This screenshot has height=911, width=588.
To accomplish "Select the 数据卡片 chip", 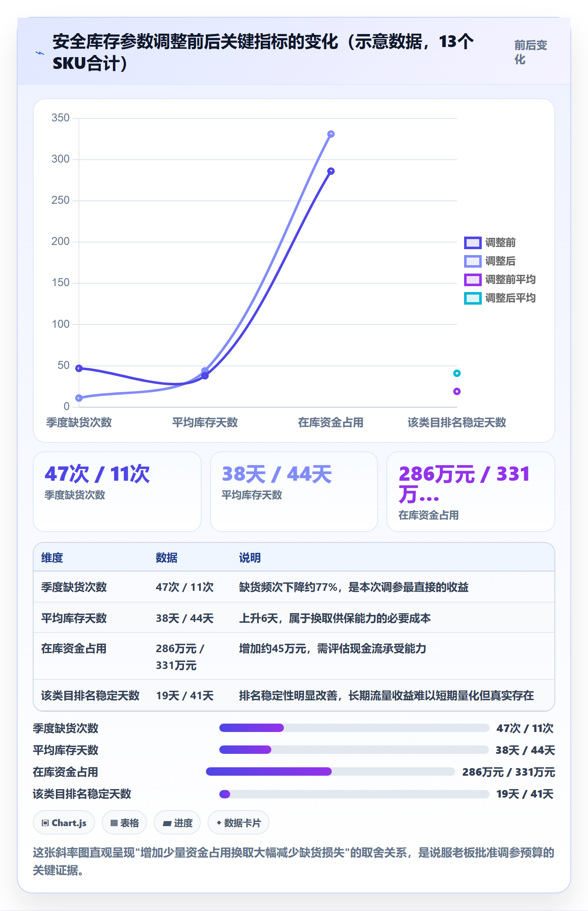I will click(239, 822).
